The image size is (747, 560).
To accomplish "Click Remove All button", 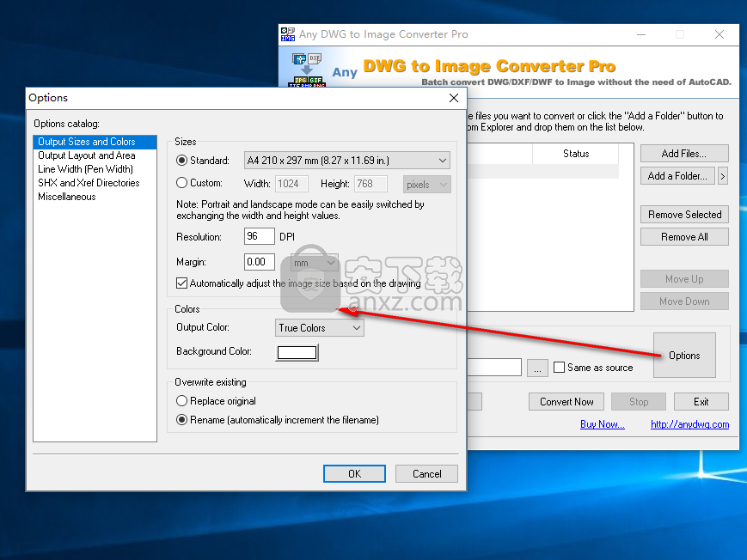I will pos(684,237).
